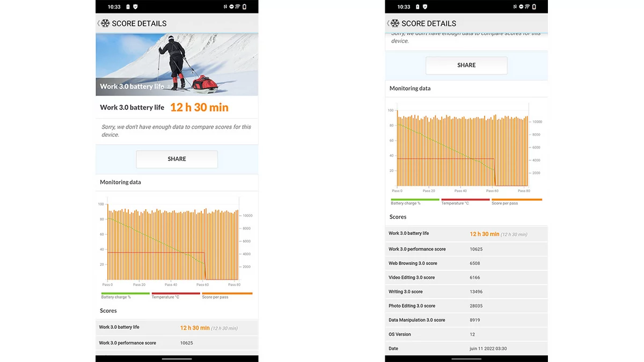This screenshot has width=644, height=362.
Task: Tap the skier hero image on the left phone
Action: point(177,64)
